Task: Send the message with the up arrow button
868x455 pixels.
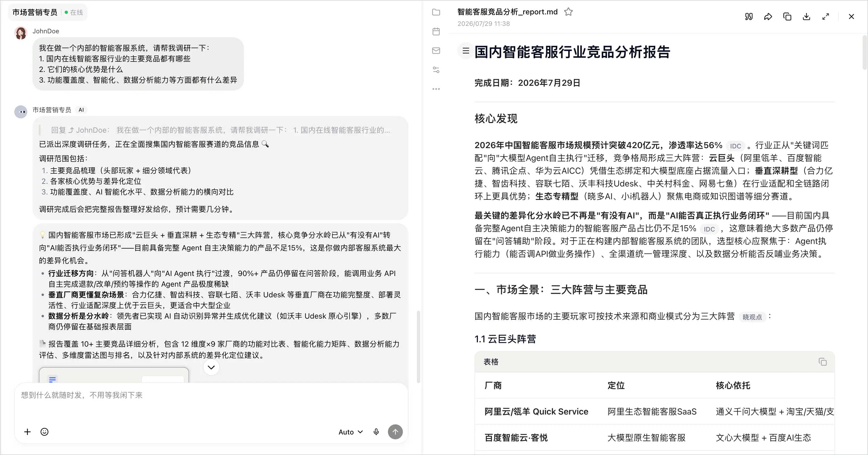Action: pos(395,432)
